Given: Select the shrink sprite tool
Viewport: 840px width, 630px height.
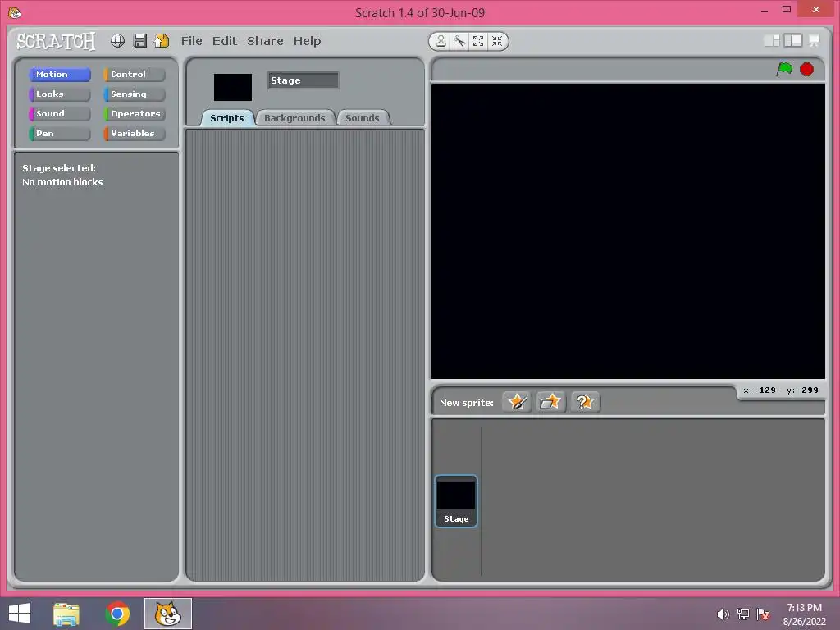Looking at the screenshot, I should point(497,41).
